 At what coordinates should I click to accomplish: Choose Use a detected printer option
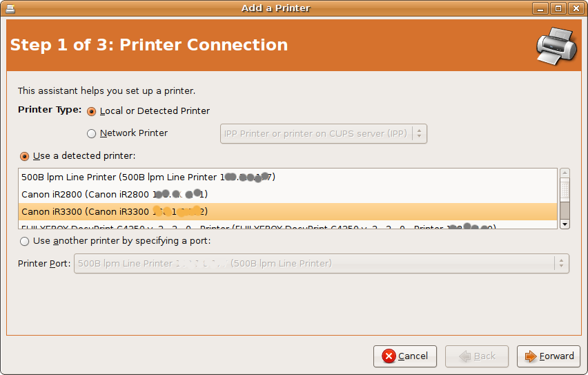(x=24, y=156)
